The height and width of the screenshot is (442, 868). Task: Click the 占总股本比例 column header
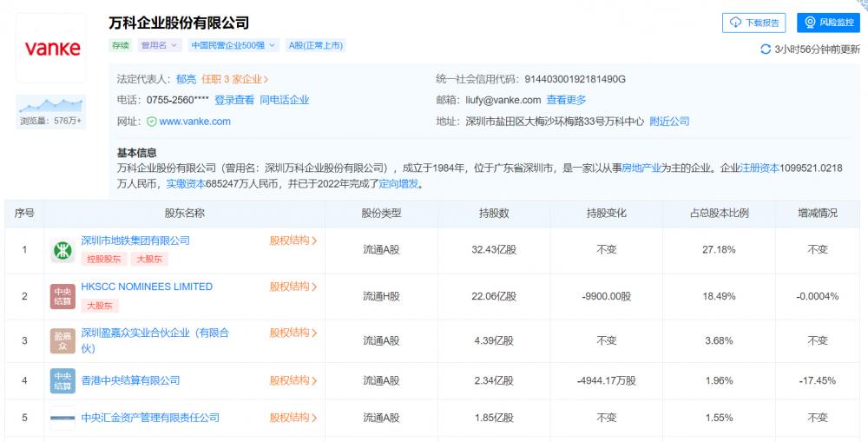coord(719,214)
